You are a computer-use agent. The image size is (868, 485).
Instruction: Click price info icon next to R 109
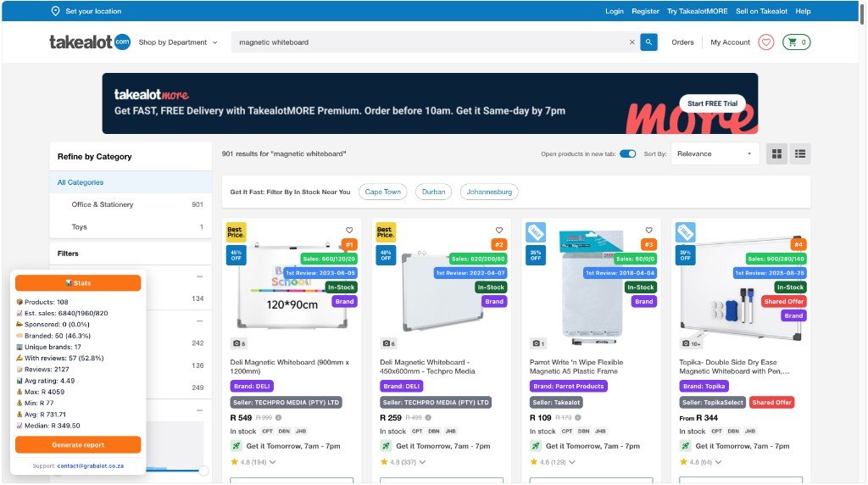click(578, 418)
